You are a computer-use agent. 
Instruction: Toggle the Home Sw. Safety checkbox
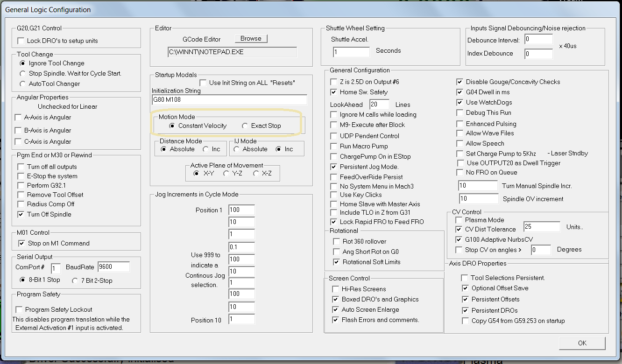[x=333, y=92]
